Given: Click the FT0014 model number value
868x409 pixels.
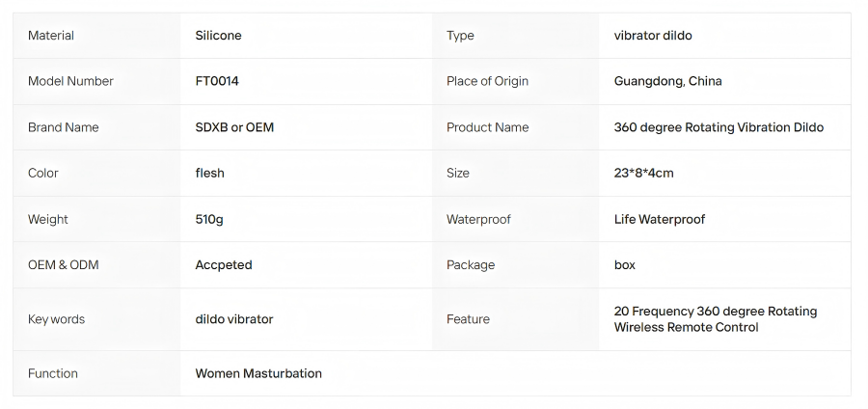Looking at the screenshot, I should point(217,81).
